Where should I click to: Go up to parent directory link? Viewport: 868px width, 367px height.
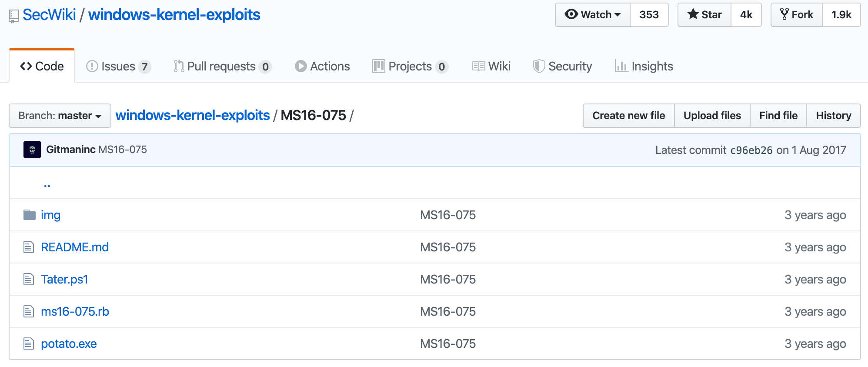(47, 184)
